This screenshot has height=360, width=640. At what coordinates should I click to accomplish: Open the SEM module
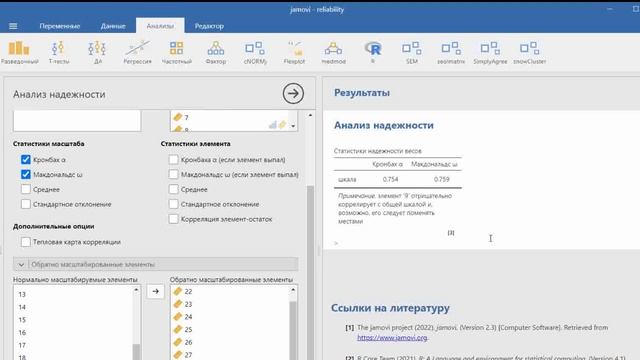[412, 53]
